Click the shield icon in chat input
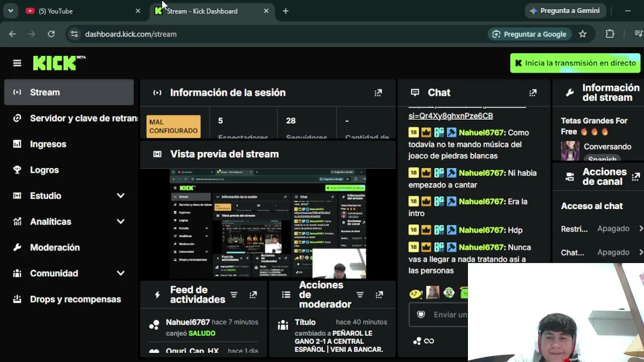The height and width of the screenshot is (362, 644). (x=421, y=314)
